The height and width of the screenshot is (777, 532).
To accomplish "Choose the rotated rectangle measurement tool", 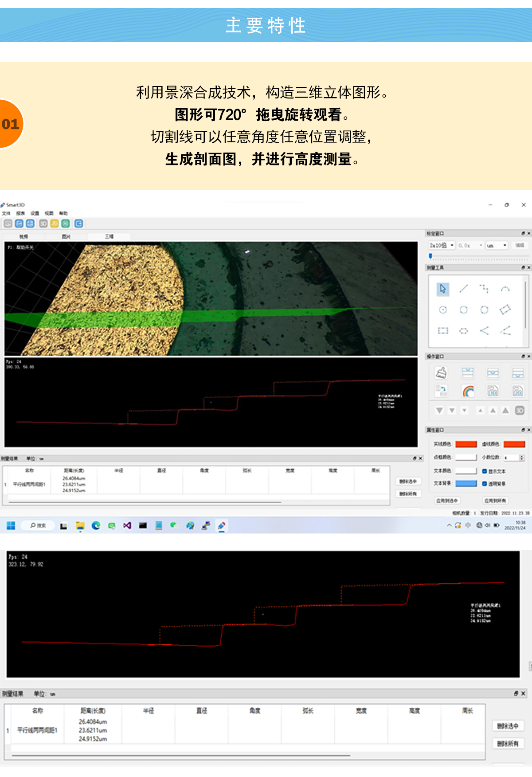I will [x=505, y=310].
